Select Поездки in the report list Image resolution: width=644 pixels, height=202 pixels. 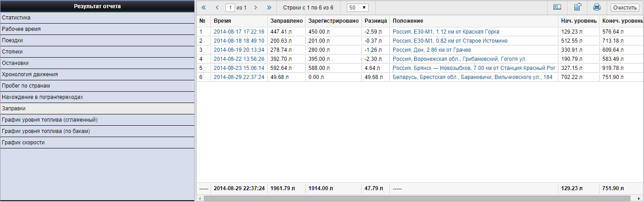click(97, 40)
